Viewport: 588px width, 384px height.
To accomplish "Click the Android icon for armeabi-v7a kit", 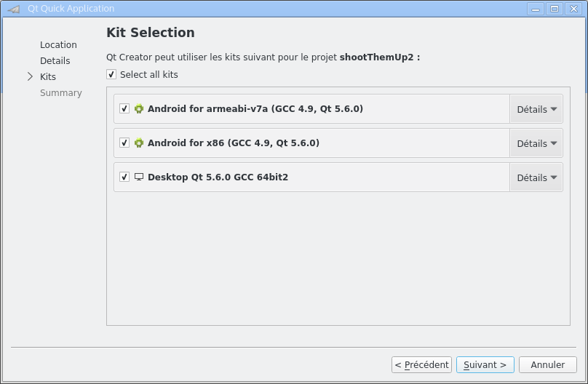I will [139, 109].
